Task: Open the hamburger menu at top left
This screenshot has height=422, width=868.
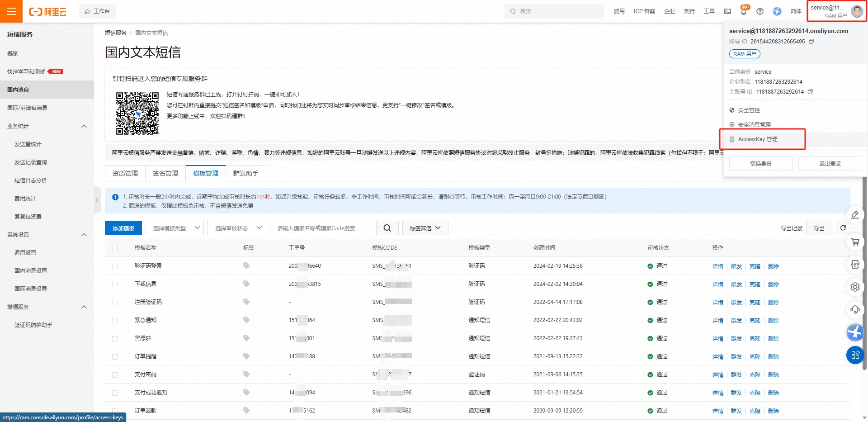Action: click(x=11, y=11)
